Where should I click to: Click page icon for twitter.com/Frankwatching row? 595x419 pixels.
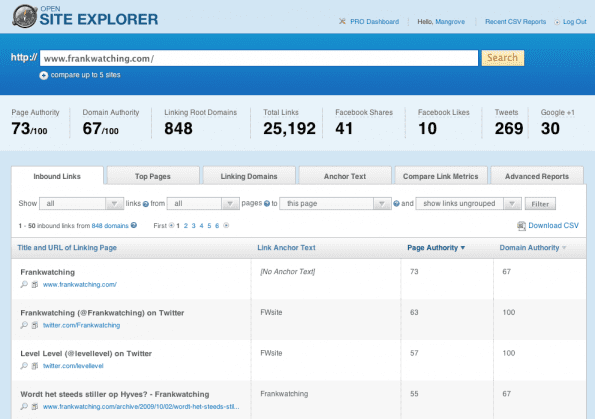tap(35, 325)
